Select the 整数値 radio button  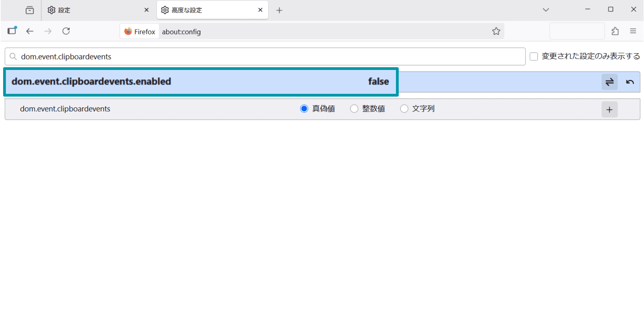[x=354, y=109]
